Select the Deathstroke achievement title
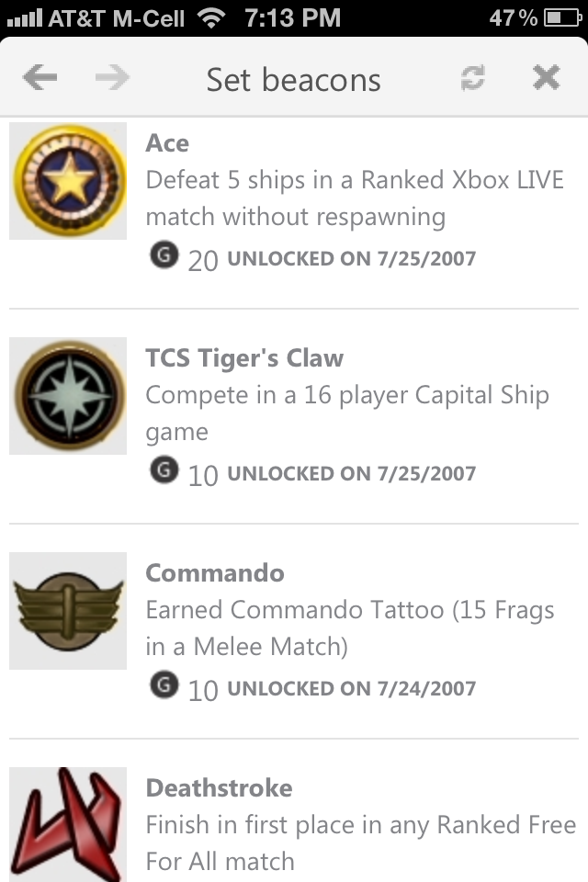588x882 pixels. point(219,788)
